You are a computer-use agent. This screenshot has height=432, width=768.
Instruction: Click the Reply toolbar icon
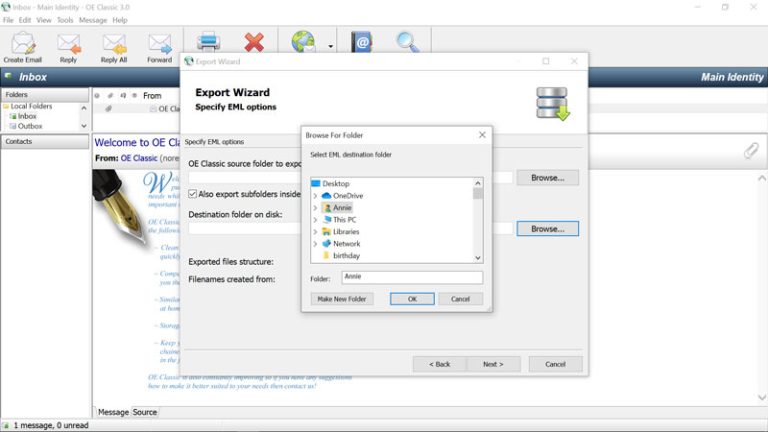(x=68, y=46)
